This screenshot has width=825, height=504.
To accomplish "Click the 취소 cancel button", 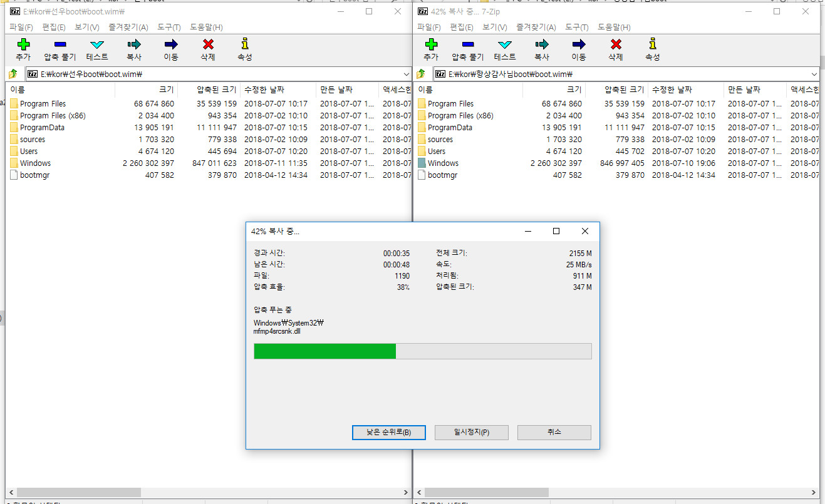I will click(554, 433).
